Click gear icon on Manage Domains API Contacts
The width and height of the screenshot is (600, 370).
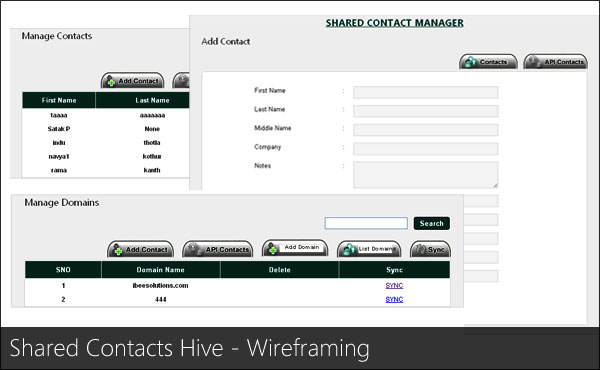point(195,249)
